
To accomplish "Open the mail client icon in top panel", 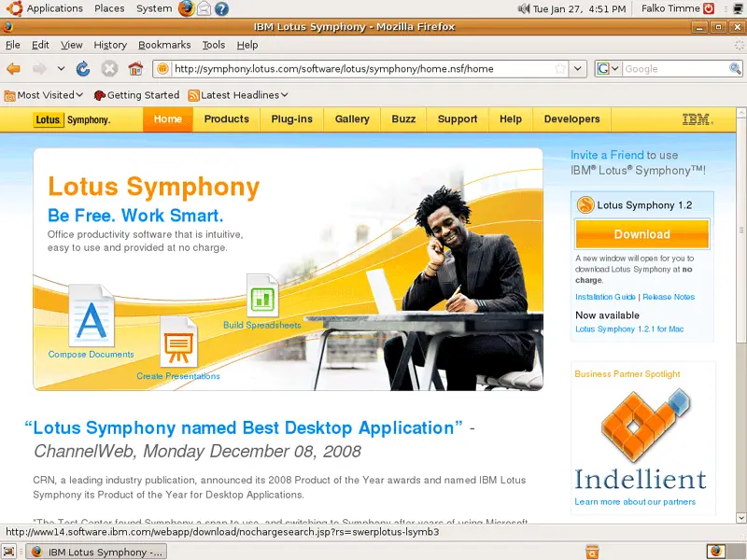I will pos(204,8).
